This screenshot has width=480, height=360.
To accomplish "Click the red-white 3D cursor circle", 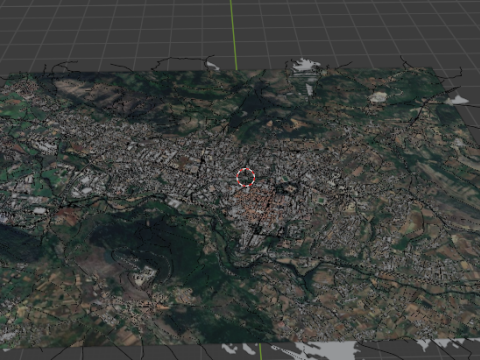I will click(246, 177).
